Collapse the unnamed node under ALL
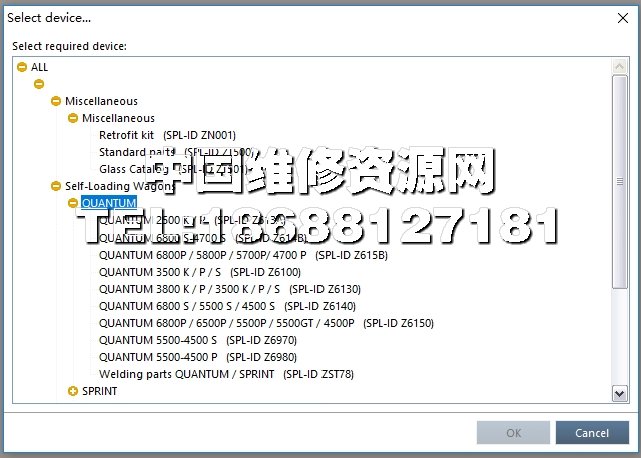Screen dimensions: 641x458 click(x=38, y=84)
